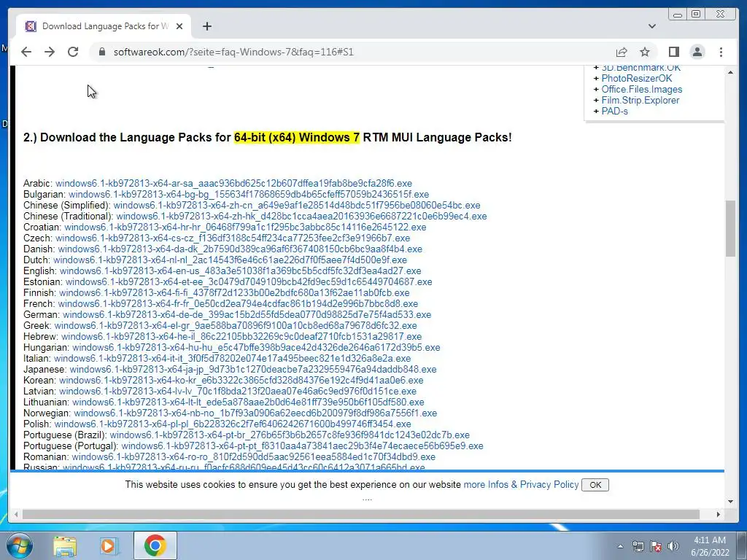Screen dimensions: 747x560
Task: Download the Estonian et-ee language pack
Action: click(249, 282)
